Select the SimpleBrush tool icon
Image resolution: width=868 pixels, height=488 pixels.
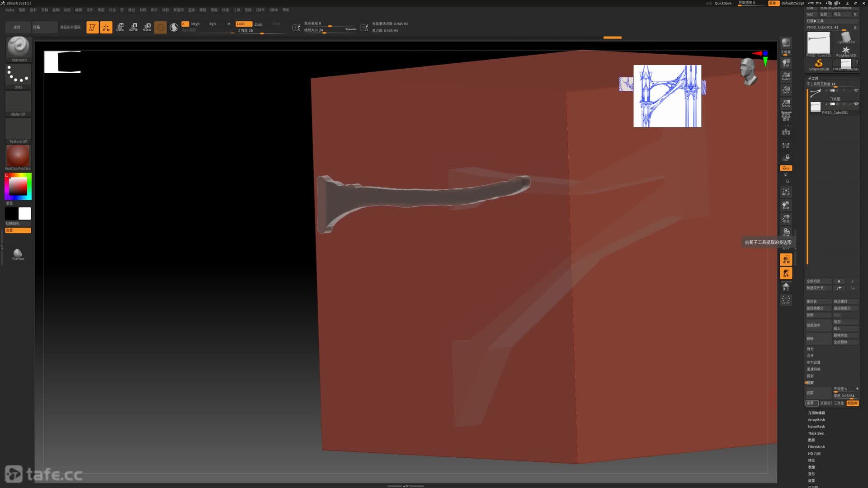(x=819, y=65)
